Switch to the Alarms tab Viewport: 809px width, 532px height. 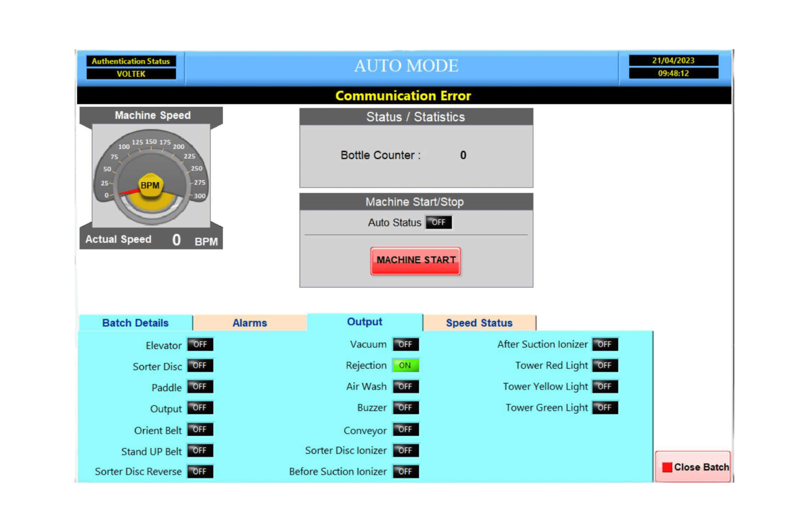click(x=250, y=323)
